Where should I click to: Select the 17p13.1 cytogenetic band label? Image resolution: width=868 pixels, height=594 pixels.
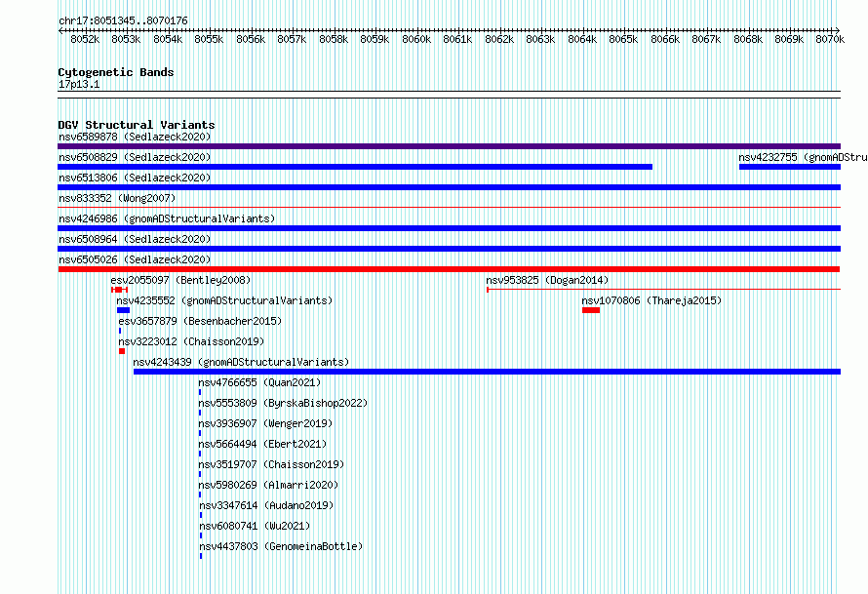click(x=79, y=84)
